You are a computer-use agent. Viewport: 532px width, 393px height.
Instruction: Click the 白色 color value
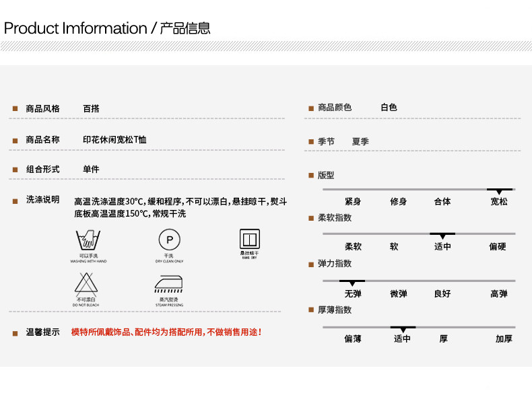(x=389, y=108)
